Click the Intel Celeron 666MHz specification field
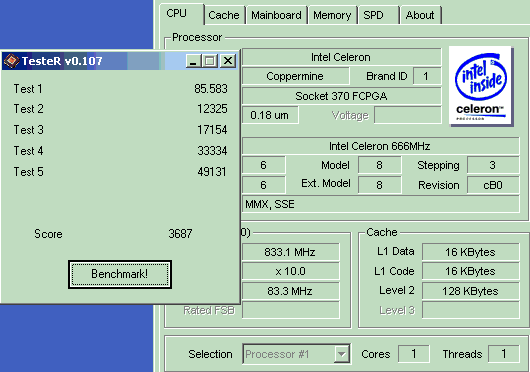Screen dimensions: 530x372 (x=381, y=146)
